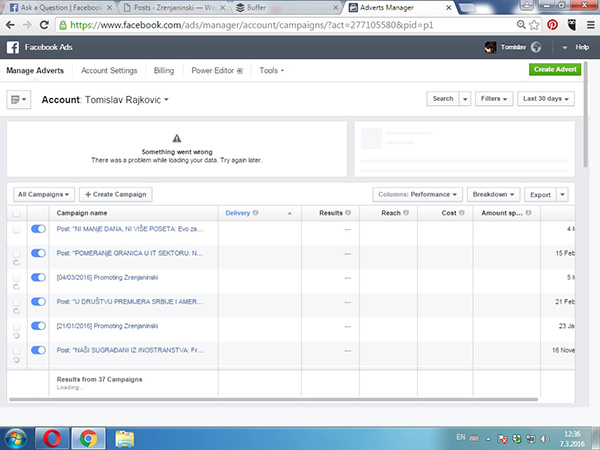
Task: Toggle off the "NI MANJE DANA" campaign
Action: pyautogui.click(x=39, y=230)
